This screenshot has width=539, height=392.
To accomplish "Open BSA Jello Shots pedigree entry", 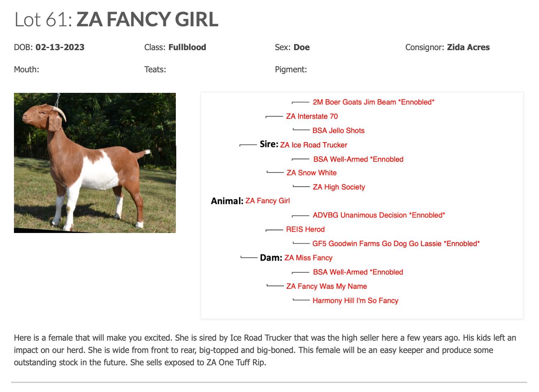I will click(x=338, y=131).
